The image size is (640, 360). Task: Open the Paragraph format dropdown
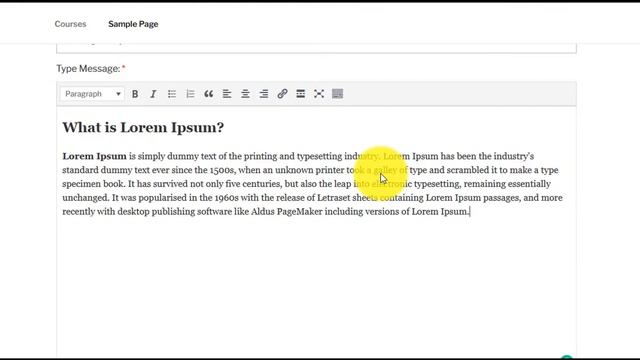(92, 94)
